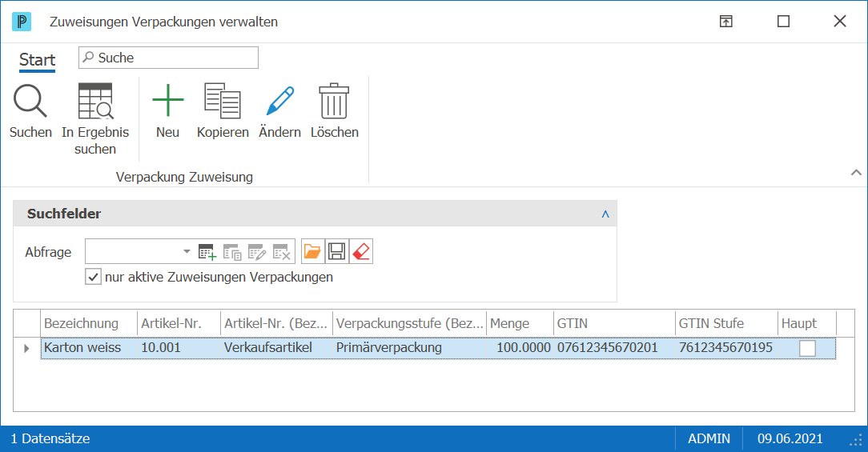The width and height of the screenshot is (868, 452).
Task: Collapse the ribbon with the chevron
Action: pos(856,173)
